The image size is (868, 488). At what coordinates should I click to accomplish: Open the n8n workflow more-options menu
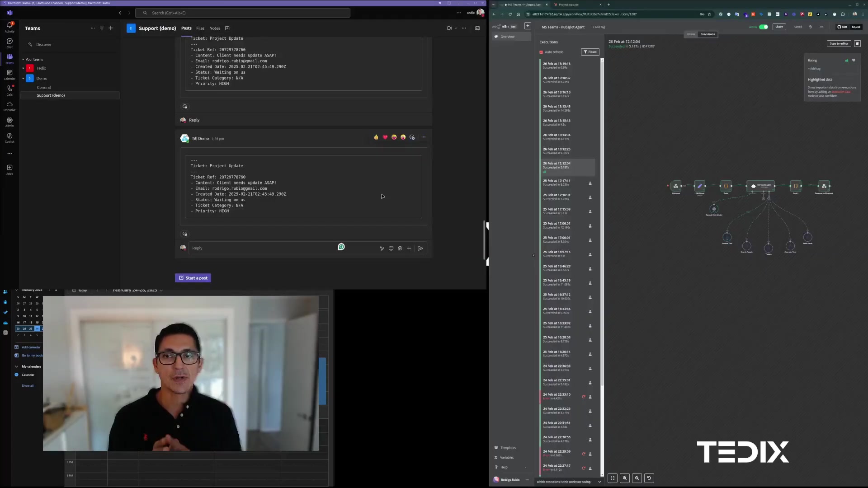tap(821, 27)
